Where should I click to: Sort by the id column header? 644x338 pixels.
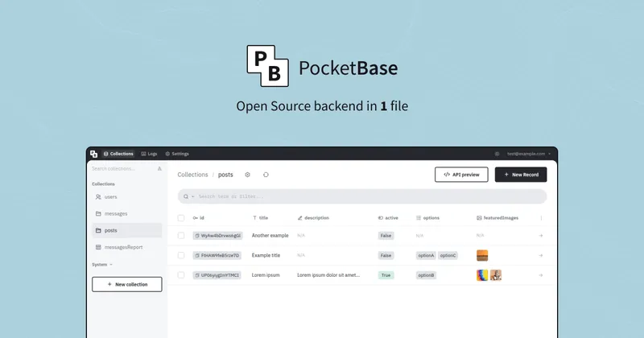198,217
